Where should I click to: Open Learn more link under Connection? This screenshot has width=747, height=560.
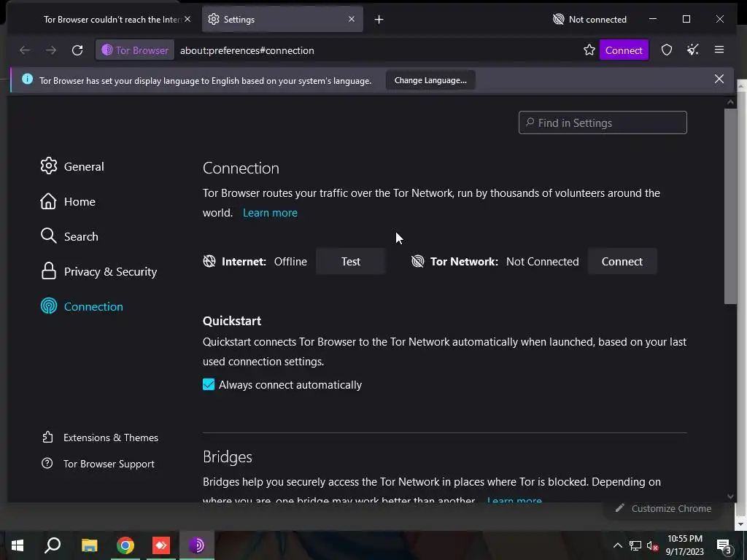point(270,212)
